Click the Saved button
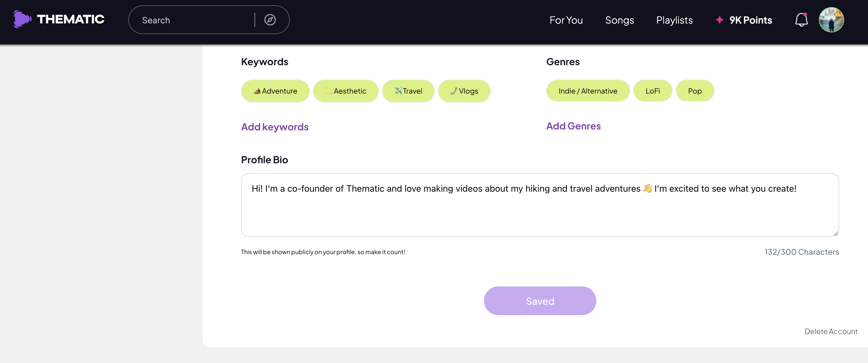Image resolution: width=868 pixels, height=363 pixels. (540, 301)
